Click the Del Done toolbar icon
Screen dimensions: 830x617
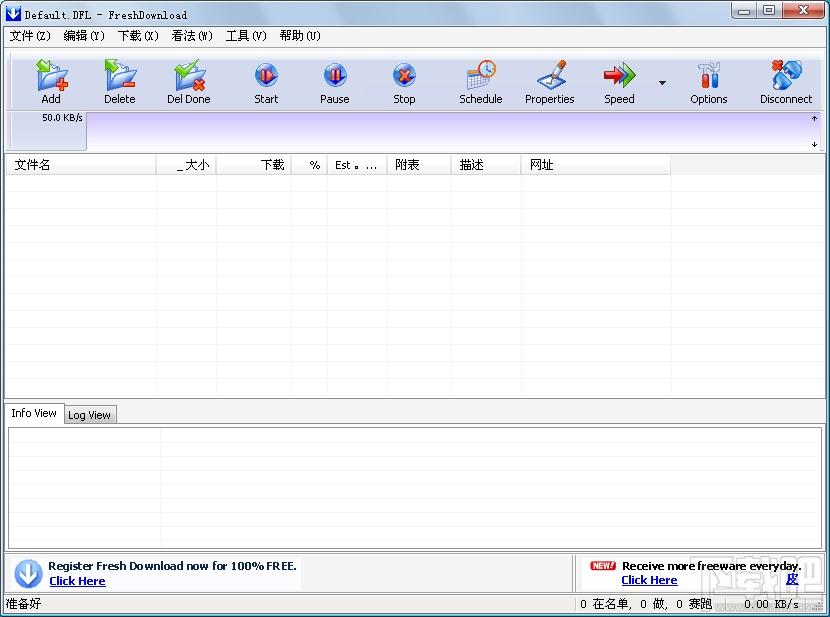point(189,82)
